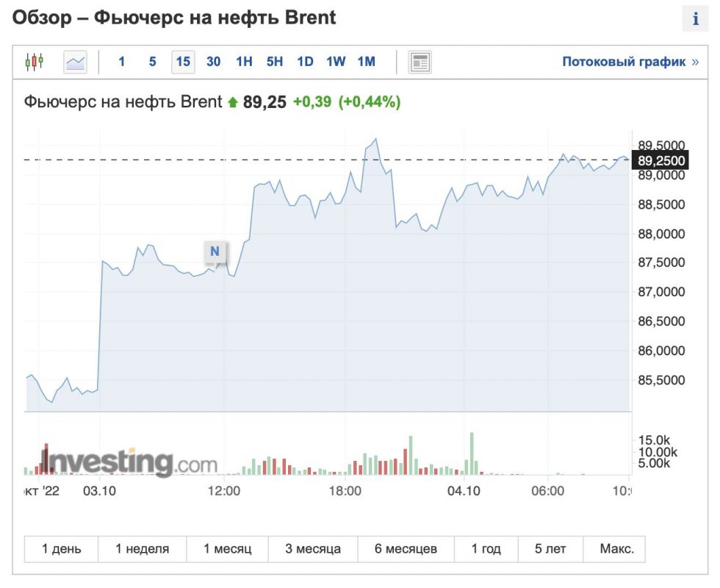The width and height of the screenshot is (720, 588).
Task: Click the info icon next to title
Action: [x=695, y=20]
